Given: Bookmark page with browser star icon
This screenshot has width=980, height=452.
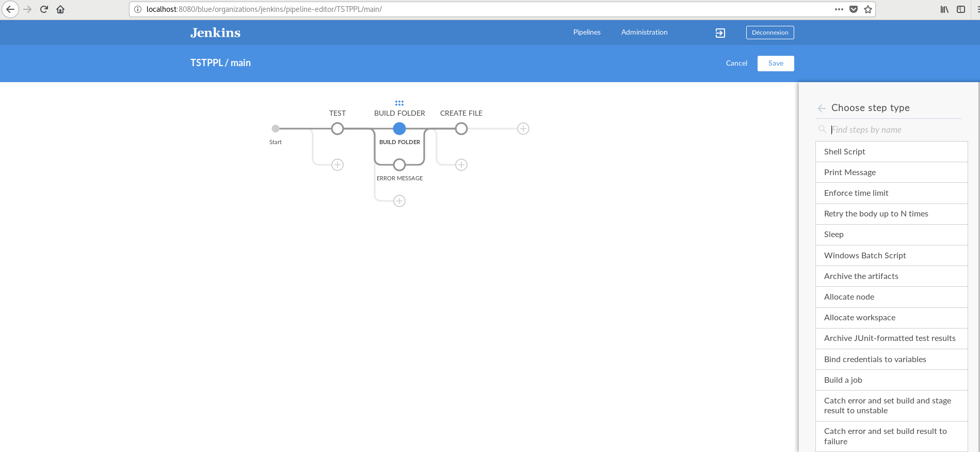Looking at the screenshot, I should (868, 9).
